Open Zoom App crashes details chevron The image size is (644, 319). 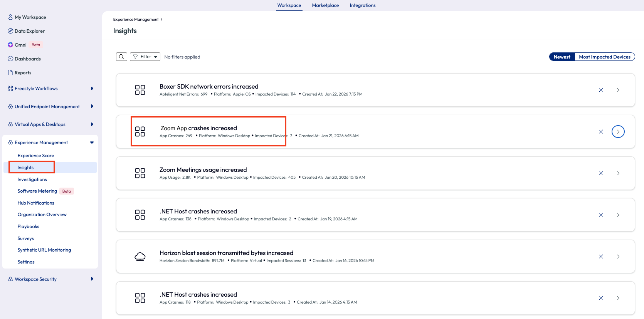(x=618, y=131)
